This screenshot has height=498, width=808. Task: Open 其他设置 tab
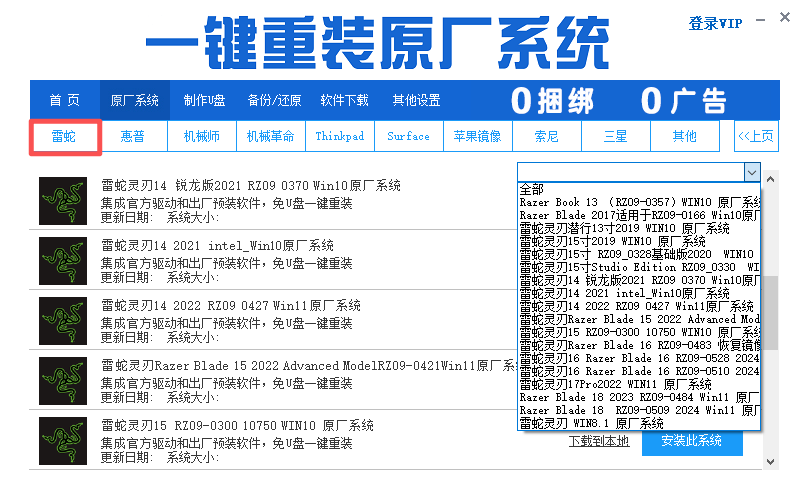coord(416,100)
